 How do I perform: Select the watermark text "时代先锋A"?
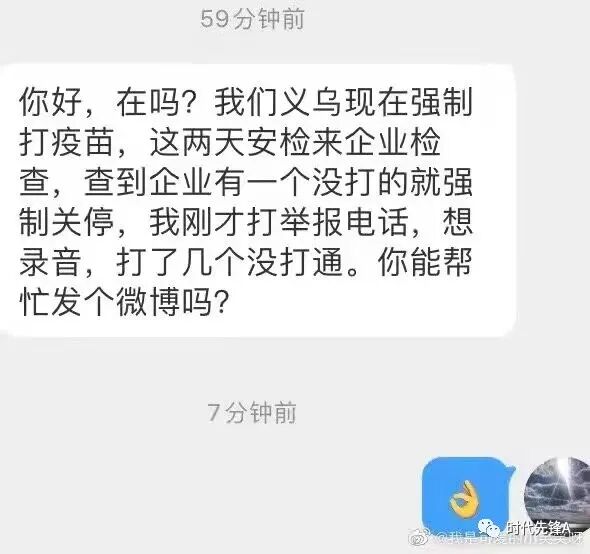point(538,529)
